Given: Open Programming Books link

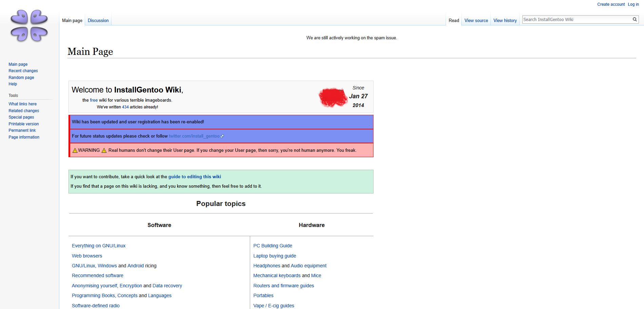Looking at the screenshot, I should [93, 295].
